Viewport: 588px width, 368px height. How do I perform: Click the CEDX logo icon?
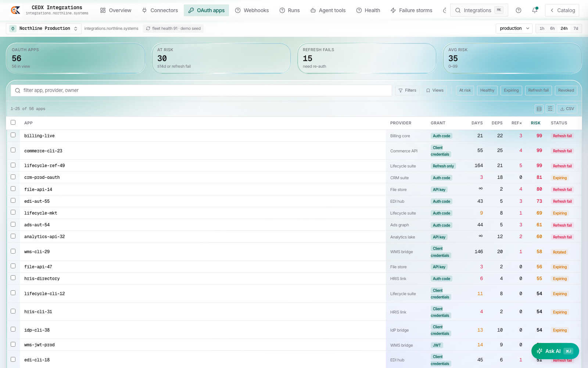pos(15,10)
